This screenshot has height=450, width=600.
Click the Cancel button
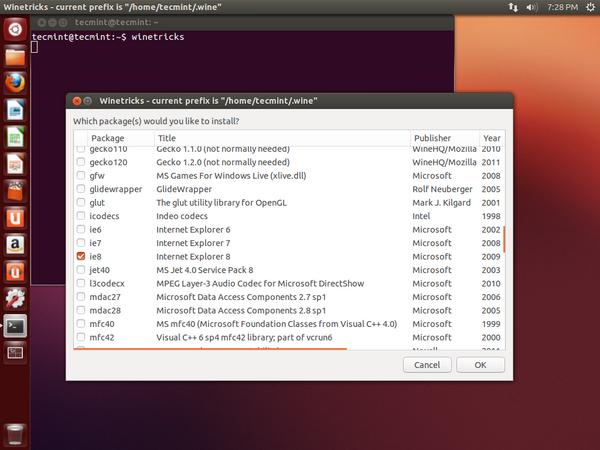coord(427,365)
